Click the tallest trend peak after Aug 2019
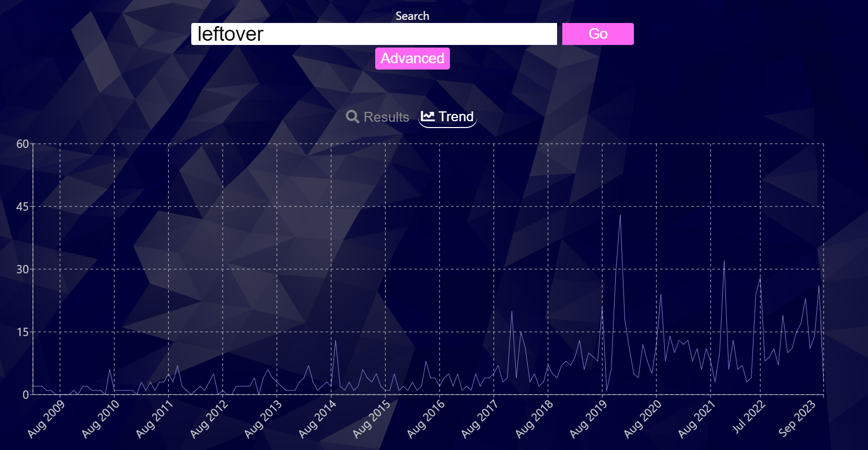Viewport: 868px width, 450px height. 620,215
